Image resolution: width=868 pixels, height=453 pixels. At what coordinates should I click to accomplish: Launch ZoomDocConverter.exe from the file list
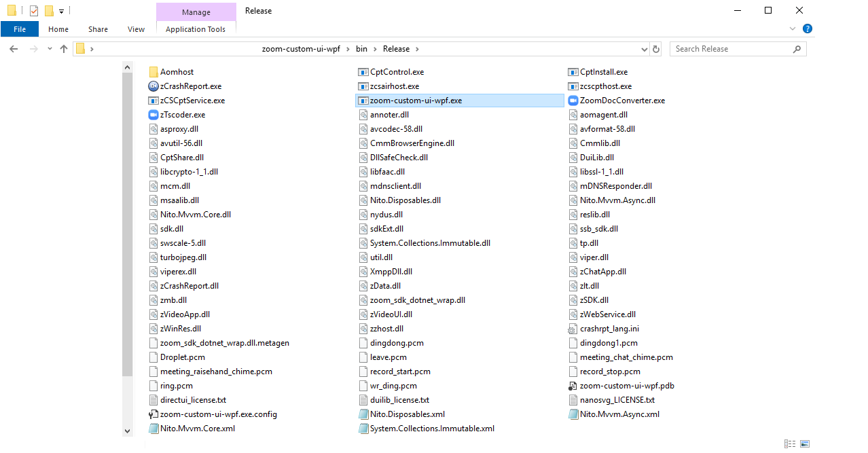pos(620,100)
